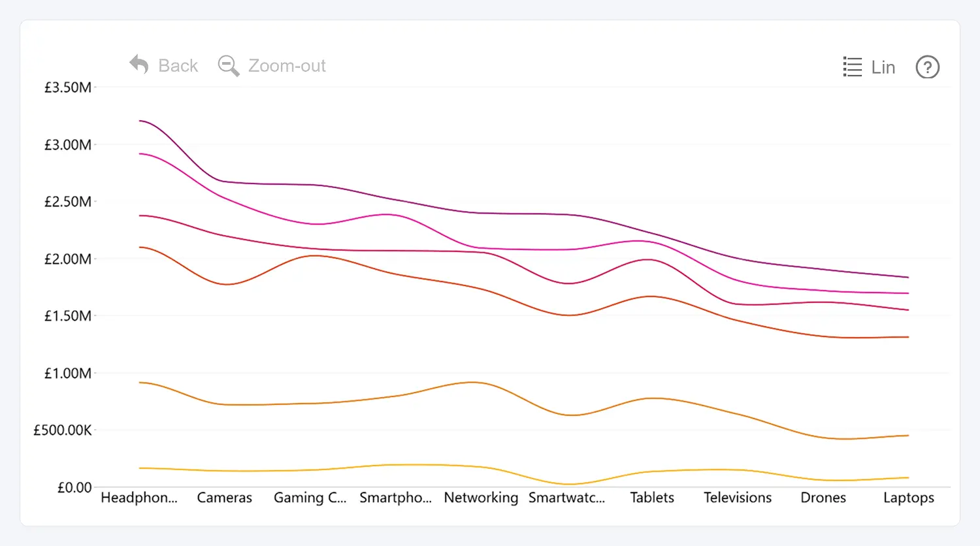The width and height of the screenshot is (980, 546).
Task: Select the Headphones category axis label
Action: pos(139,498)
